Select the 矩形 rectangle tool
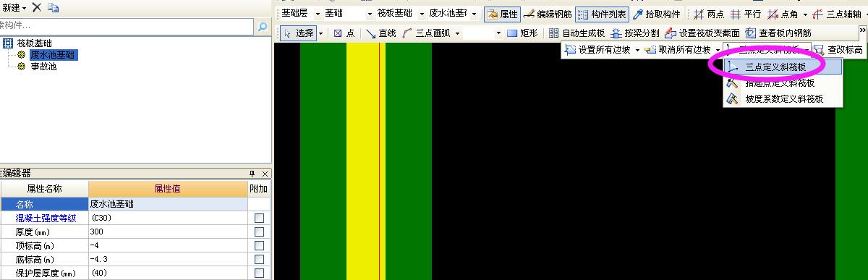This screenshot has height=280, width=868. click(522, 33)
